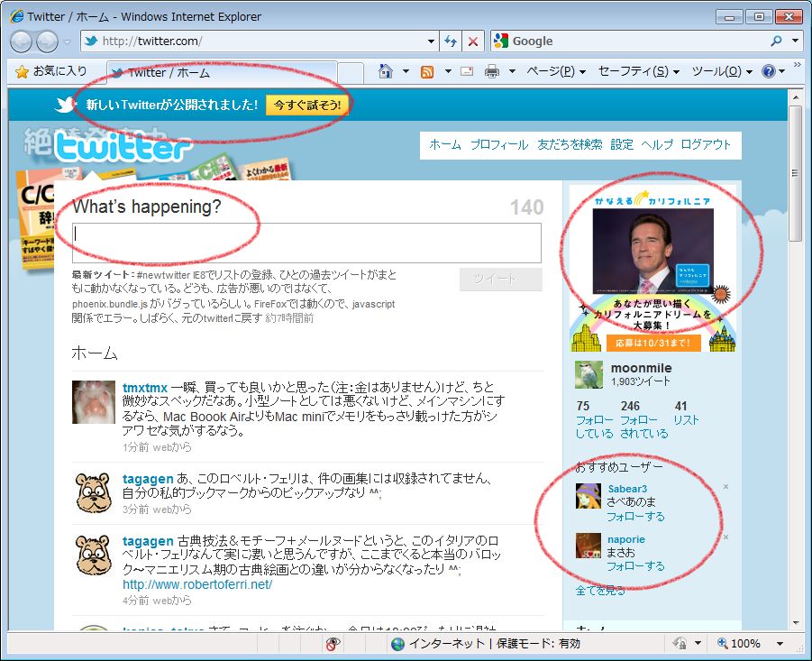Expand the address bar URL dropdown

pos(431,41)
